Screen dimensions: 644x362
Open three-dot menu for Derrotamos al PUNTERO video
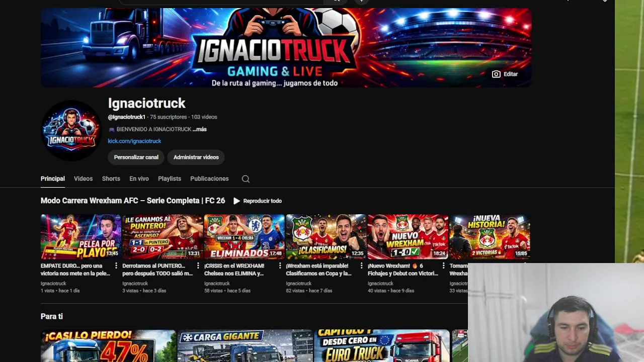click(x=198, y=266)
